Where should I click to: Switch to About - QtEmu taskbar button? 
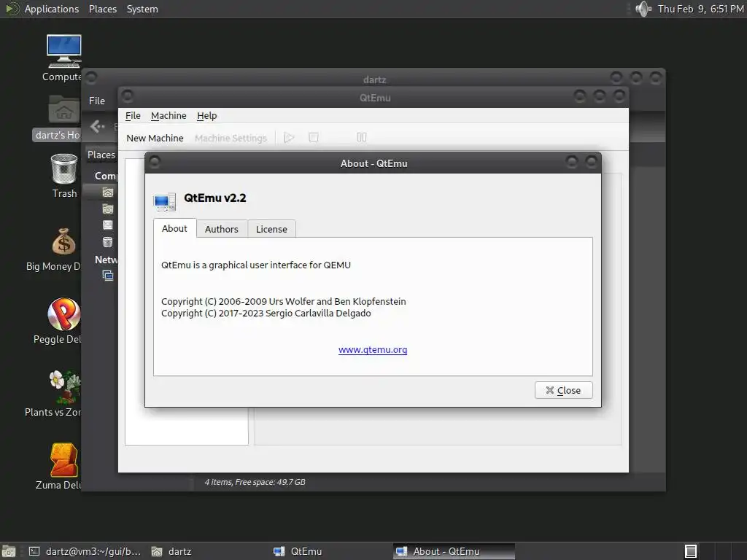pyautogui.click(x=454, y=551)
